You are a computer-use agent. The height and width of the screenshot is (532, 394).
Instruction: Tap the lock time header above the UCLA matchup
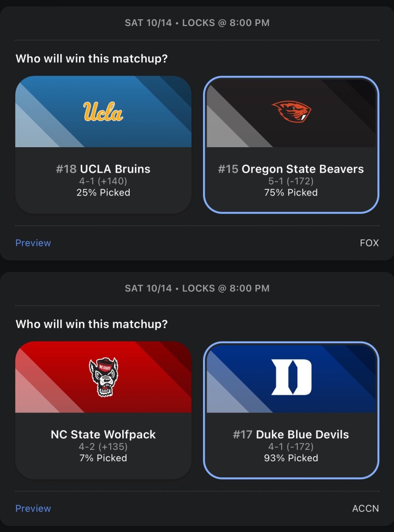coord(197,23)
